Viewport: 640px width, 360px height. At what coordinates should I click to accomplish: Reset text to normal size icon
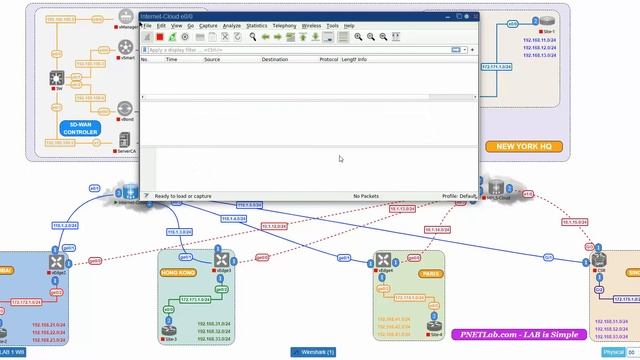pos(383,37)
